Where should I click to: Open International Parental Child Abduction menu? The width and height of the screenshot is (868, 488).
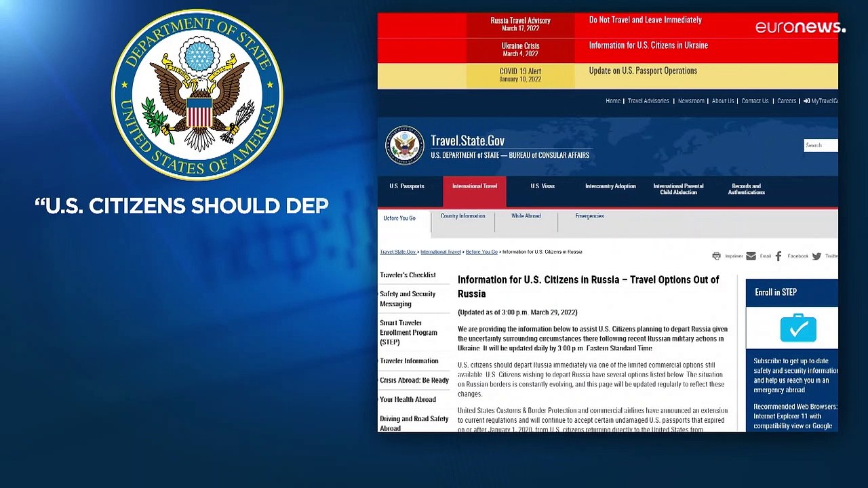(678, 189)
